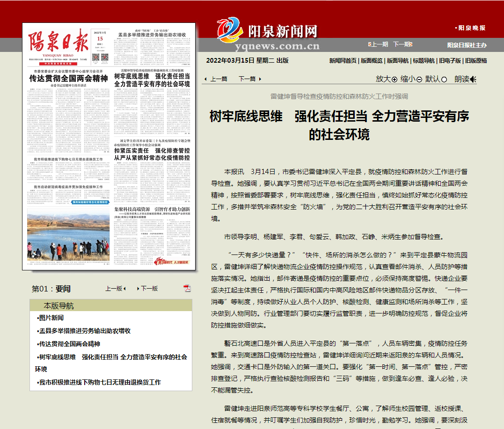Click 扣紧压实责任 headline on newspaper page
The width and height of the screenshot is (504, 429).
pyautogui.click(x=152, y=154)
